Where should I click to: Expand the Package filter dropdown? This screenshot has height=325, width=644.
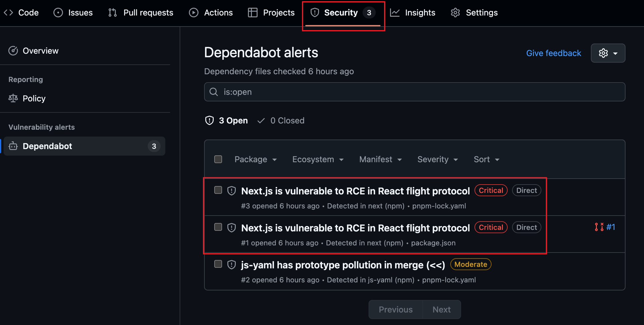tap(256, 159)
